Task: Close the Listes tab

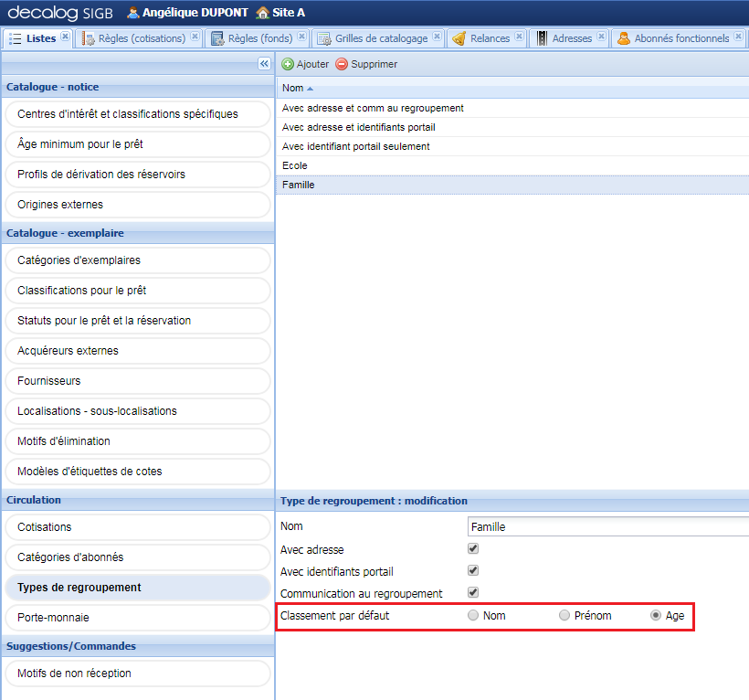Action: pos(65,37)
